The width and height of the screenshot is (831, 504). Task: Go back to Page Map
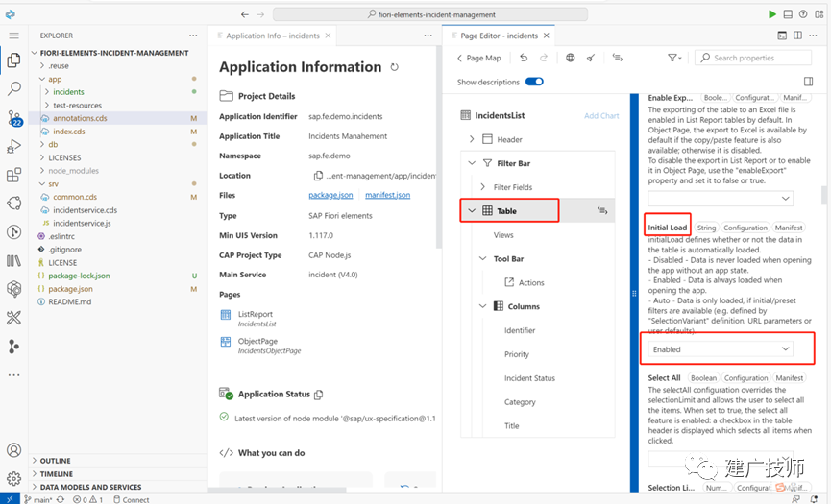[x=478, y=58]
